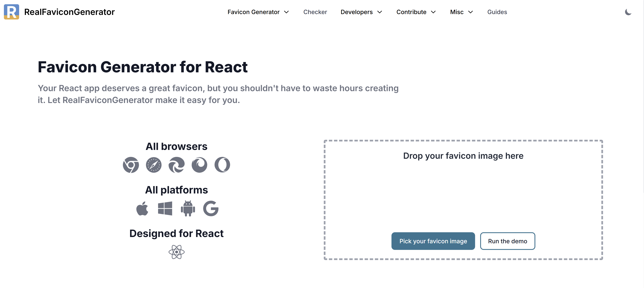Toggle dark mode with the moon icon
The width and height of the screenshot is (644, 288).
[x=628, y=12]
